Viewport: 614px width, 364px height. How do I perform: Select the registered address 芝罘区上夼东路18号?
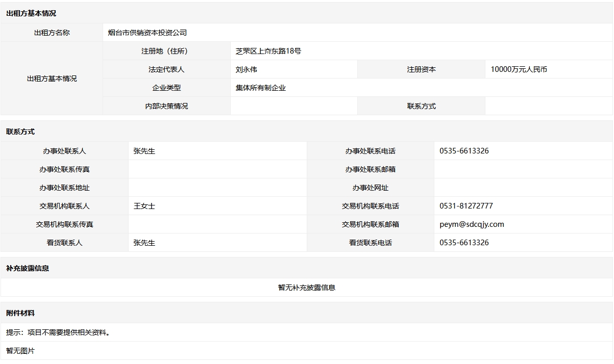[x=268, y=51]
